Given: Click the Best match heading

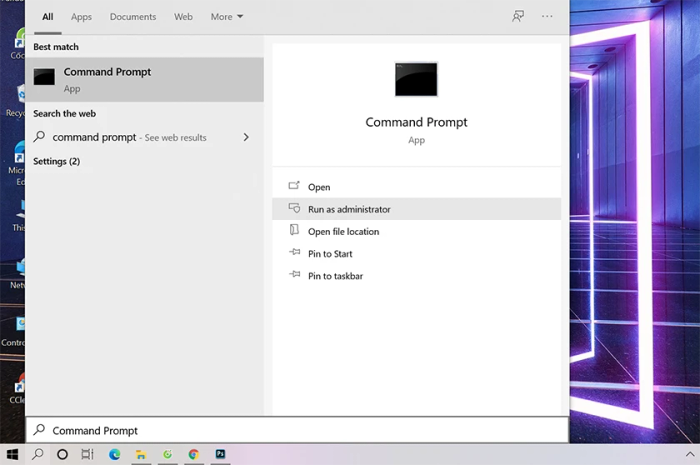Looking at the screenshot, I should (56, 47).
